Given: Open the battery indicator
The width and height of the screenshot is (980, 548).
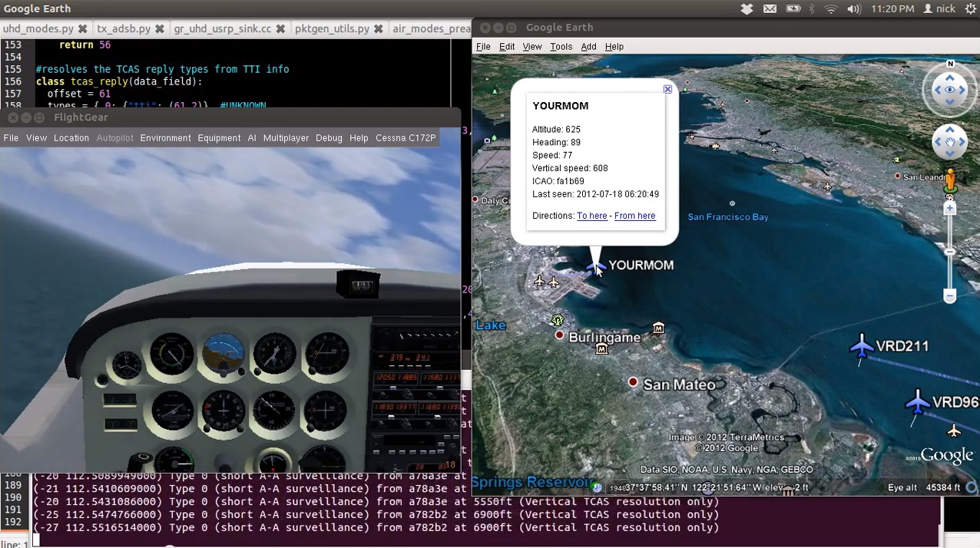Looking at the screenshot, I should click(x=793, y=8).
